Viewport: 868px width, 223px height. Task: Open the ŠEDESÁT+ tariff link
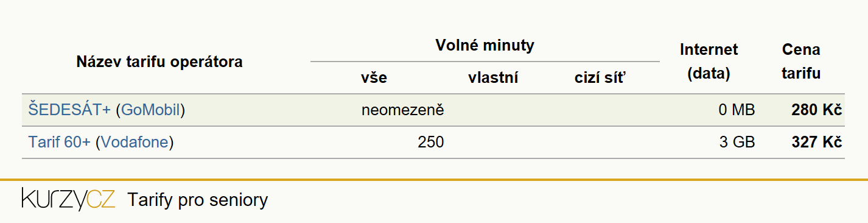tap(69, 110)
